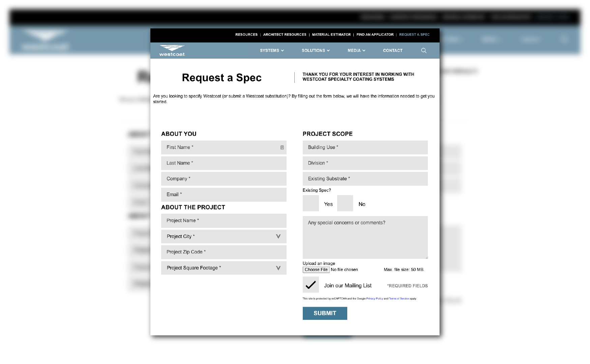Open the Terms of Service link

pos(399,299)
